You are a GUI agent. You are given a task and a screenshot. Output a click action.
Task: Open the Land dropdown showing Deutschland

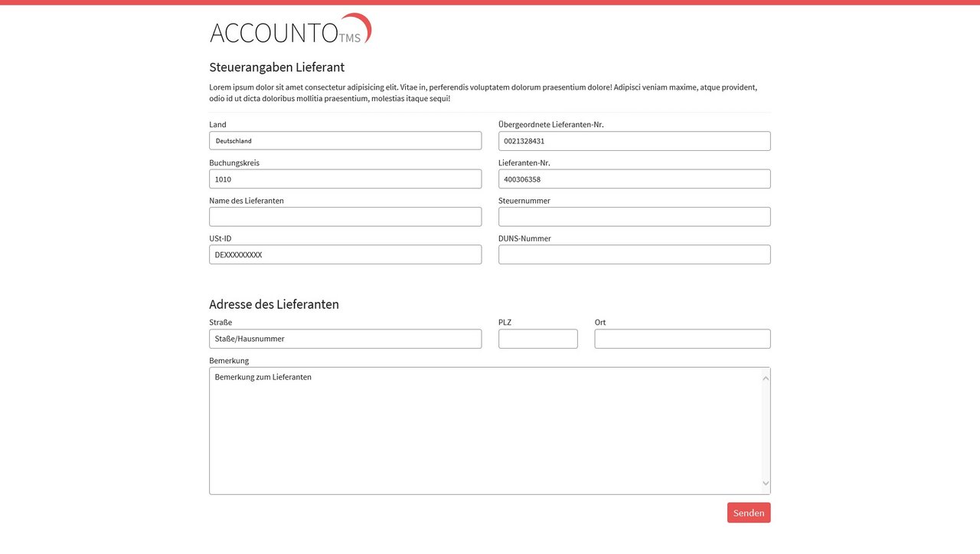pyautogui.click(x=345, y=141)
